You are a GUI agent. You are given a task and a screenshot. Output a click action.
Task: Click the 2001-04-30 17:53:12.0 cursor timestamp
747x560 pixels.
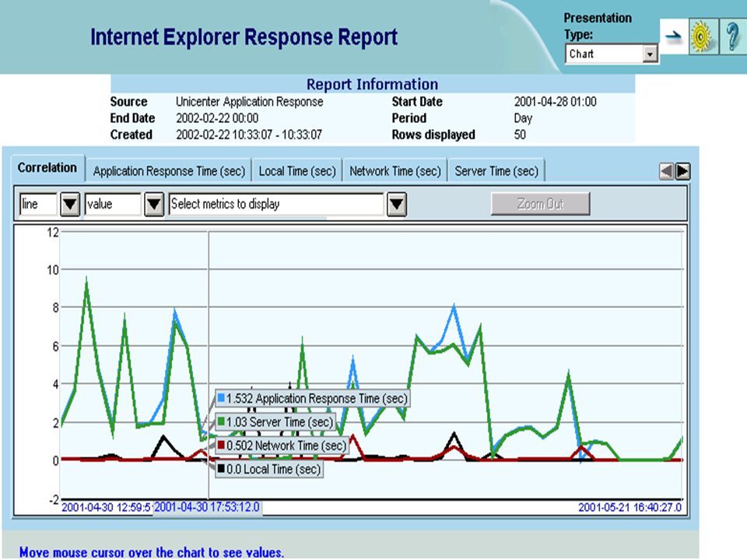pos(207,506)
